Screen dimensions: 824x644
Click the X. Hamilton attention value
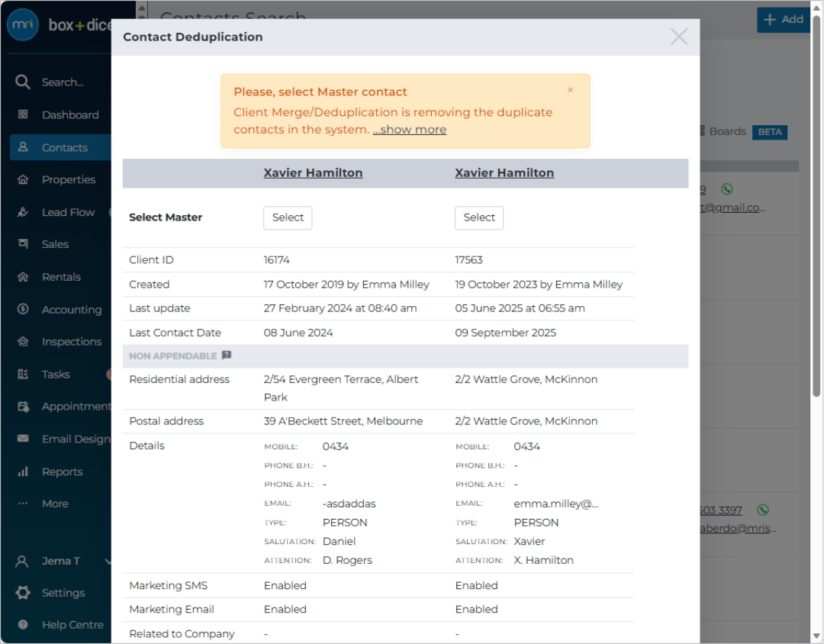pos(543,560)
